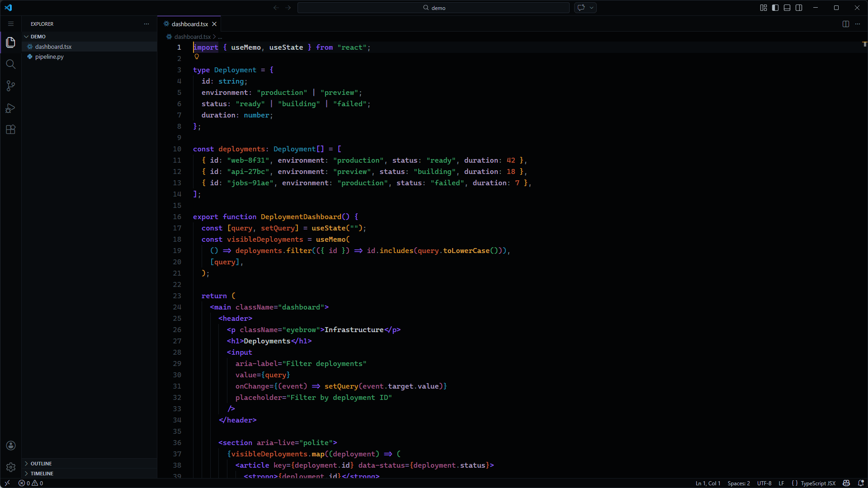Click the Deployment type name on line 3
868x488 pixels.
[x=235, y=70]
